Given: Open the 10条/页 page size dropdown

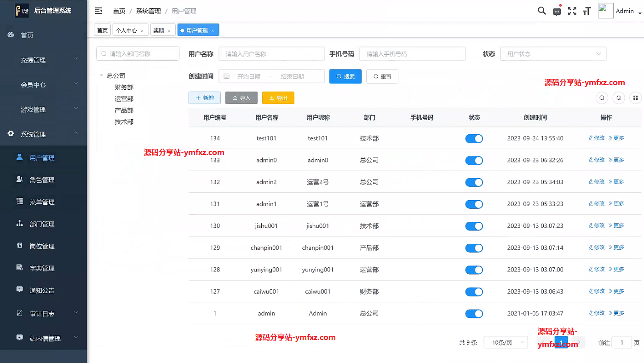Looking at the screenshot, I should [505, 342].
